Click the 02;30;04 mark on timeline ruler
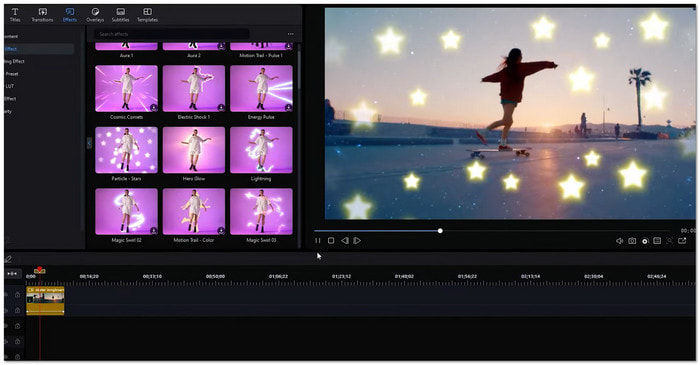 click(x=593, y=277)
